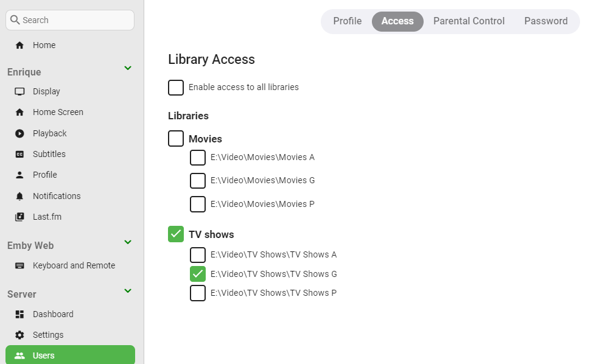The height and width of the screenshot is (364, 591).
Task: Click the Notifications bell icon
Action: tap(19, 197)
